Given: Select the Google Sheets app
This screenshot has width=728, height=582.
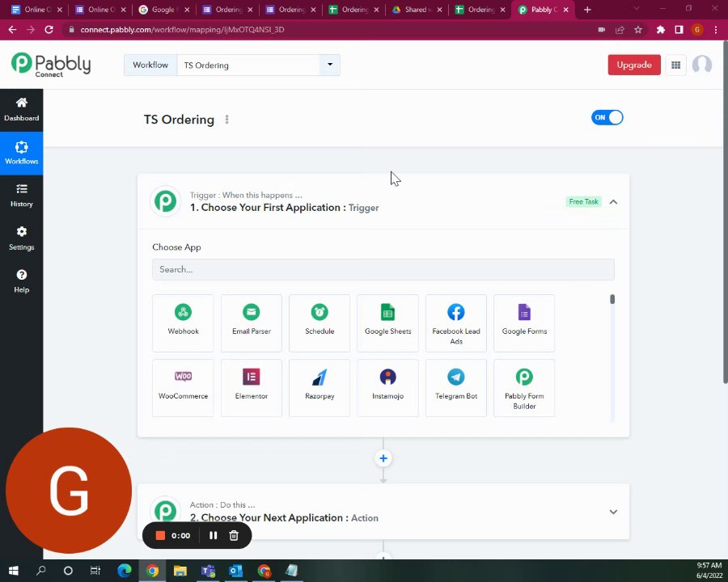Looking at the screenshot, I should point(387,323).
